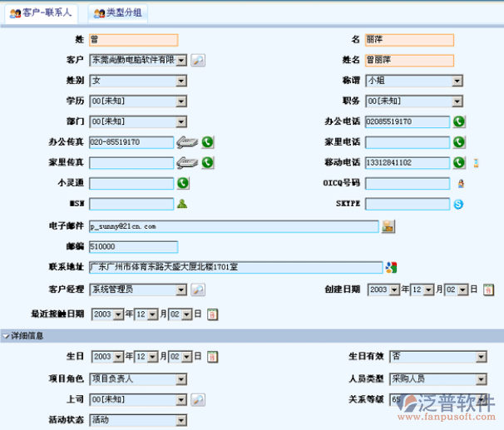The width and height of the screenshot is (504, 430).
Task: Open the 项目角色 dropdown
Action: tap(180, 378)
